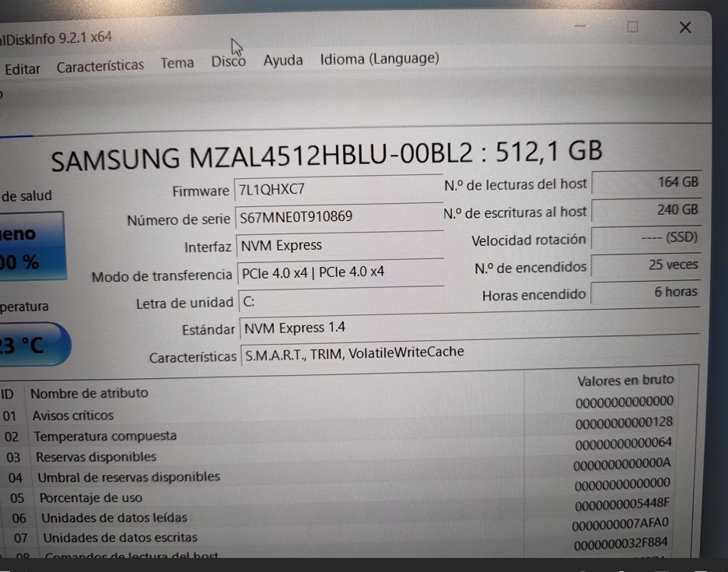Click raw value 0000000000128
This screenshot has height=572, width=728.
(x=624, y=423)
